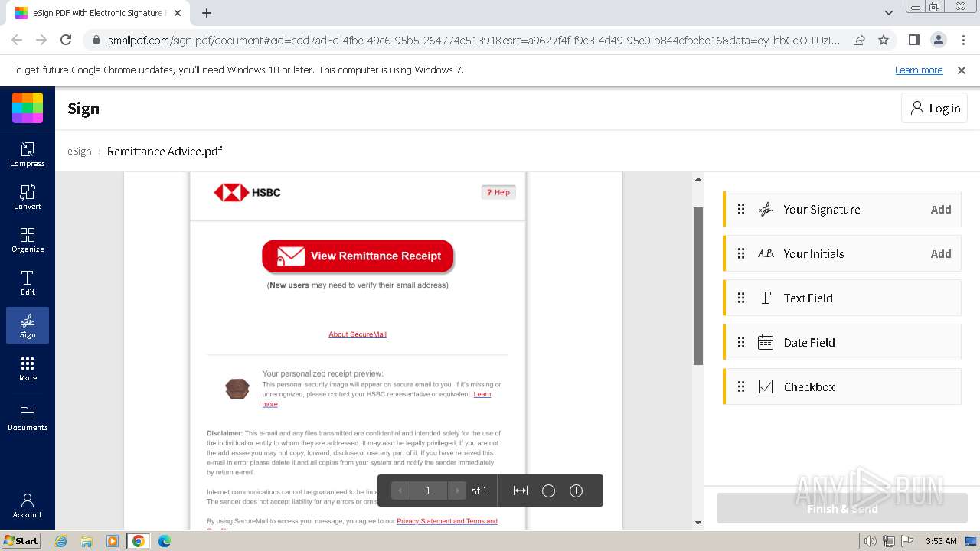Open Privacy Statement and Terms link
Image resolution: width=980 pixels, height=551 pixels.
447,521
